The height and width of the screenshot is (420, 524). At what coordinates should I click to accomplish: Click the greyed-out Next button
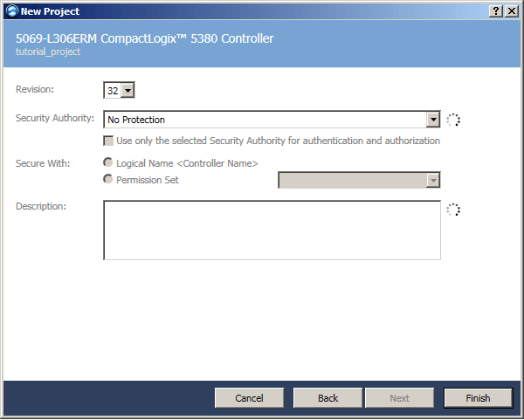point(400,398)
